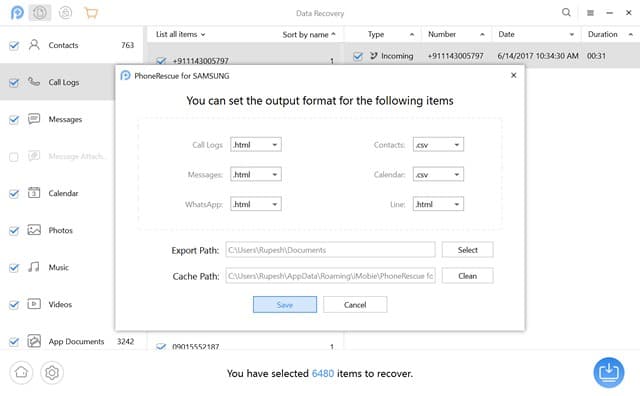The height and width of the screenshot is (396, 640).
Task: Click the 6/14/2017 10:34:30 AM date cell
Action: (x=538, y=56)
